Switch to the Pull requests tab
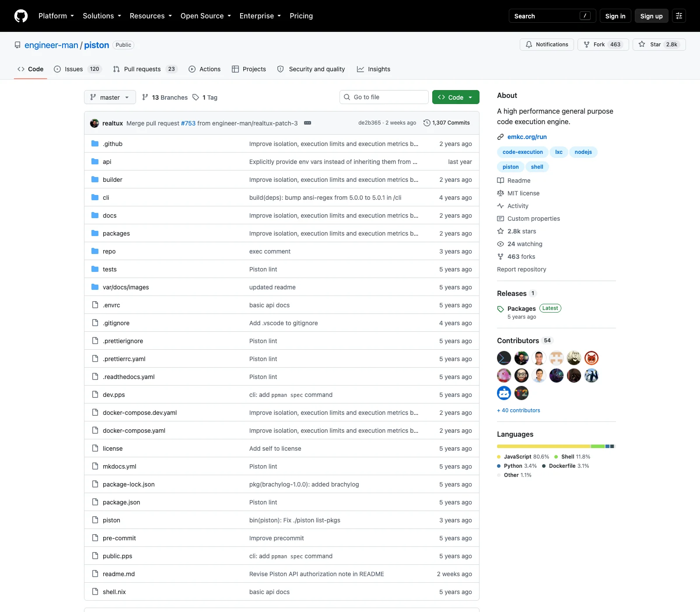The height and width of the screenshot is (612, 700). pos(145,69)
